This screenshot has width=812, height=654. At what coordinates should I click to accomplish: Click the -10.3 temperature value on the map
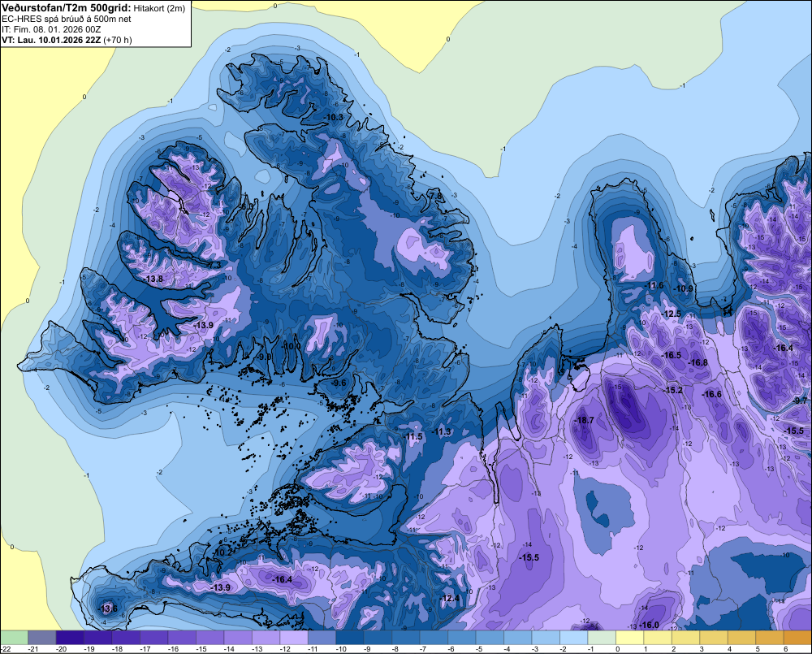[334, 118]
